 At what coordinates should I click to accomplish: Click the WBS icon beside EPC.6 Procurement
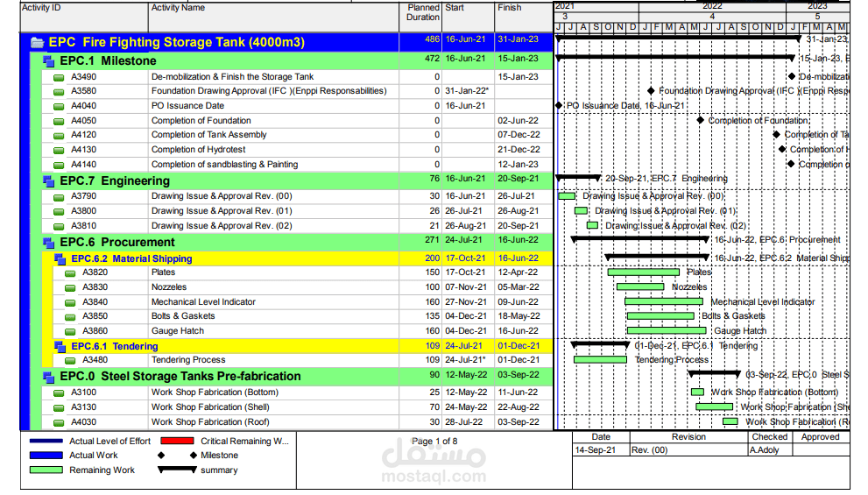pos(49,243)
